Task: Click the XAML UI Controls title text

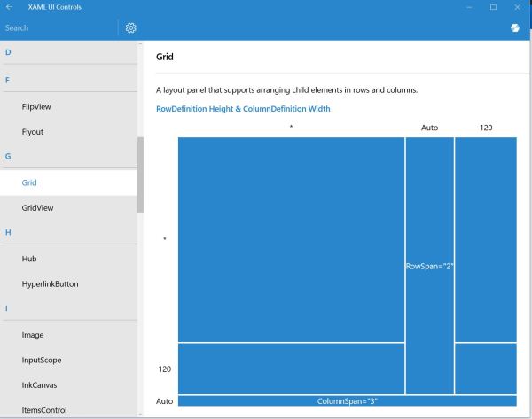Action: coord(55,7)
